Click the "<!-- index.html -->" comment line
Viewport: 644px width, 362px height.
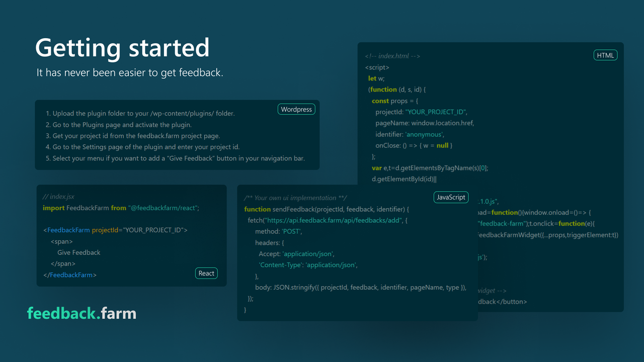392,56
